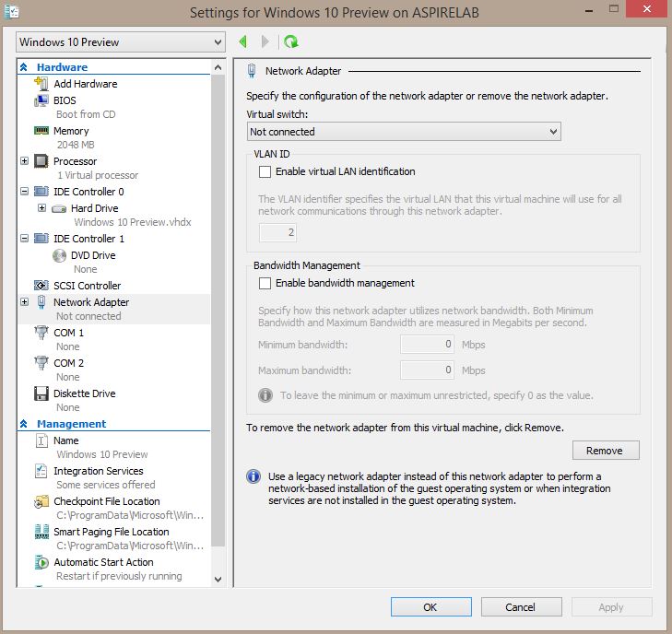
Task: Minimize the settings window
Action: click(x=589, y=9)
